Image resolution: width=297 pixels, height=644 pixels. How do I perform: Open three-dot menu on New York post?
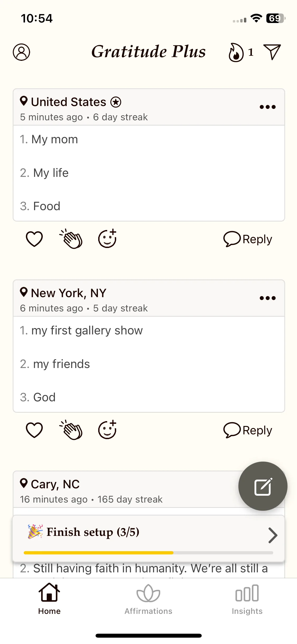[x=267, y=298]
